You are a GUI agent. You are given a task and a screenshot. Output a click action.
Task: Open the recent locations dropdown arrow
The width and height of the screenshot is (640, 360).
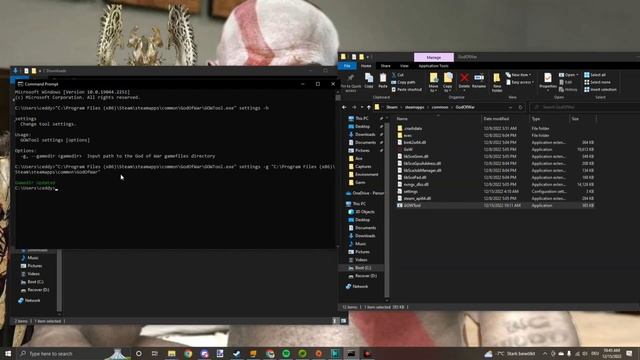(362, 107)
